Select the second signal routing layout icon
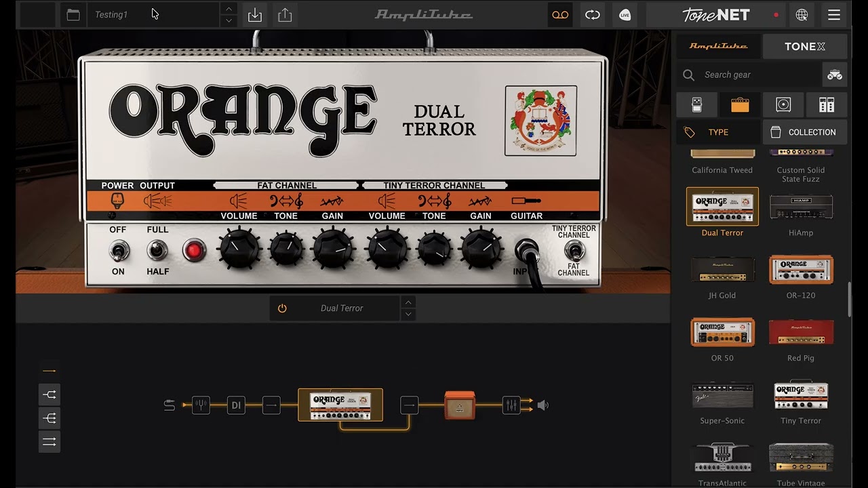Screen dimensions: 868x488 click(50, 394)
